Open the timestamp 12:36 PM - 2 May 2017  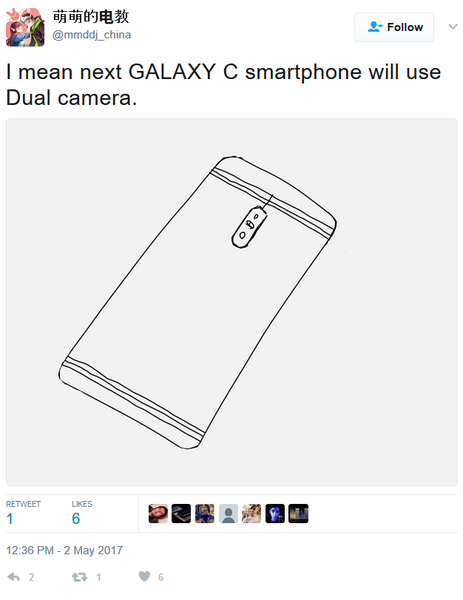tap(64, 550)
